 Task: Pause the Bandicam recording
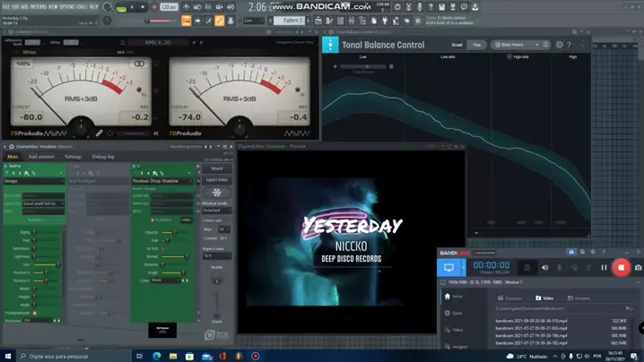click(604, 267)
